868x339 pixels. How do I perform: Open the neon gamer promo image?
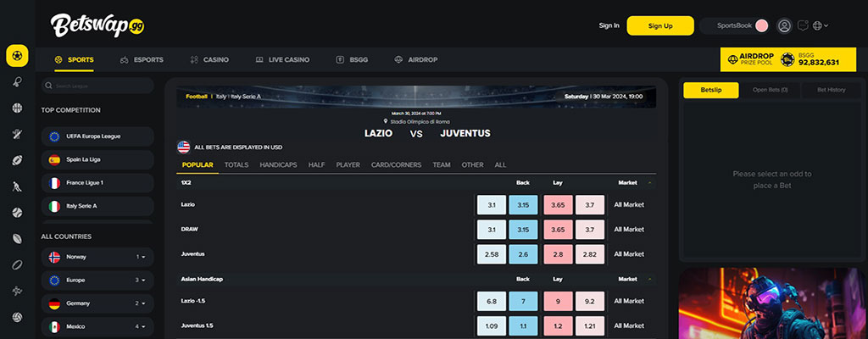(772, 303)
